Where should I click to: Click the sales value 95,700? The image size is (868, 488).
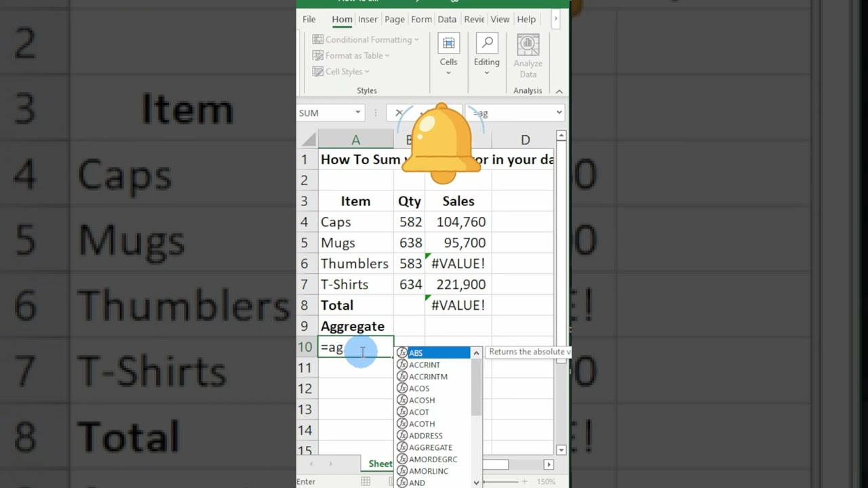click(458, 243)
